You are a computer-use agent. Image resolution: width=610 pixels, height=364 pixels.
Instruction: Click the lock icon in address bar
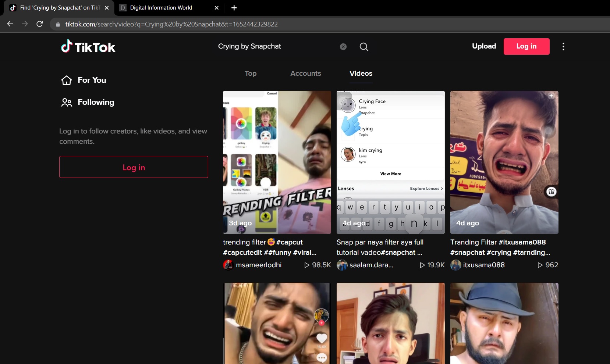tap(58, 24)
